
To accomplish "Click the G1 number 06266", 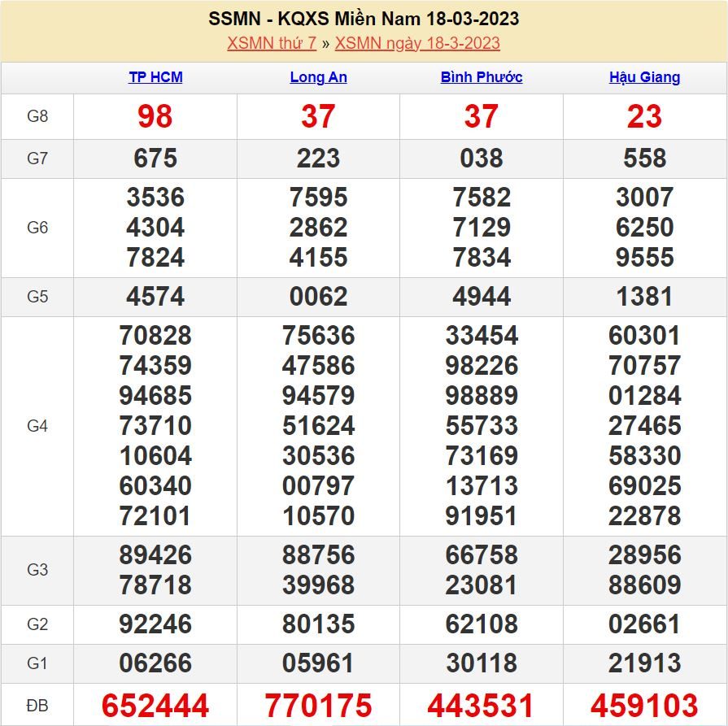I will click(155, 663).
